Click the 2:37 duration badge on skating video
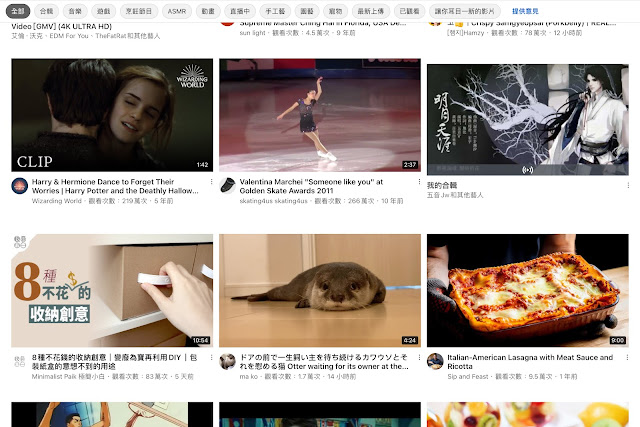This screenshot has height=427, width=640. pos(410,165)
